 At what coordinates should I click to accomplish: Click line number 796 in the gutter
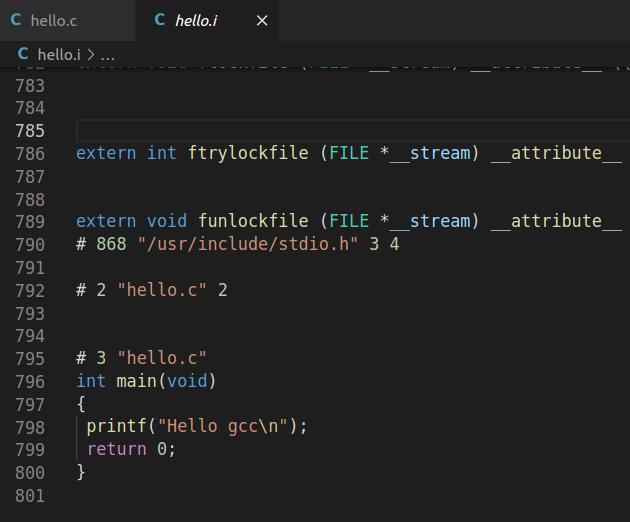click(x=30, y=381)
